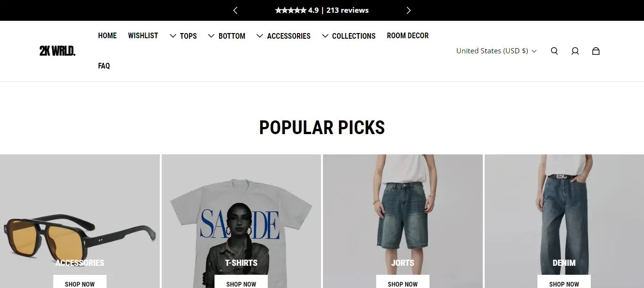
Task: Open the shopping bag cart icon
Action: (x=596, y=51)
